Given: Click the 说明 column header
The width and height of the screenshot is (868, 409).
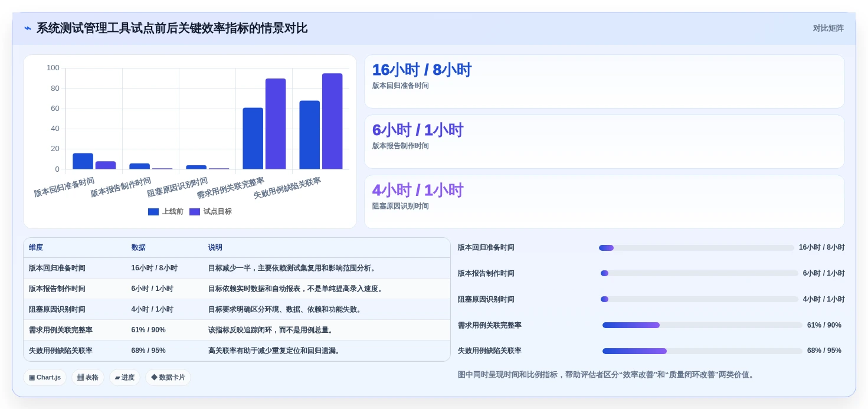Looking at the screenshot, I should pyautogui.click(x=215, y=248).
